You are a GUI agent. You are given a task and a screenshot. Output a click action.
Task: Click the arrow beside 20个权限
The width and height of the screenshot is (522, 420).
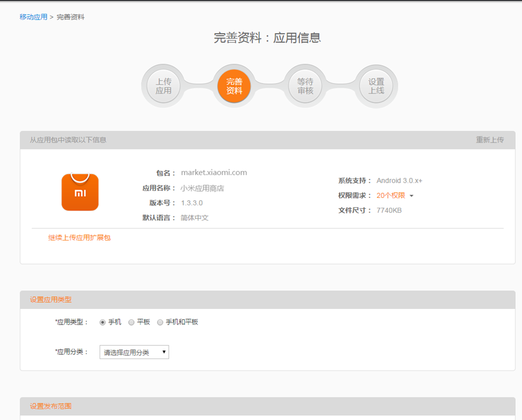pos(411,196)
